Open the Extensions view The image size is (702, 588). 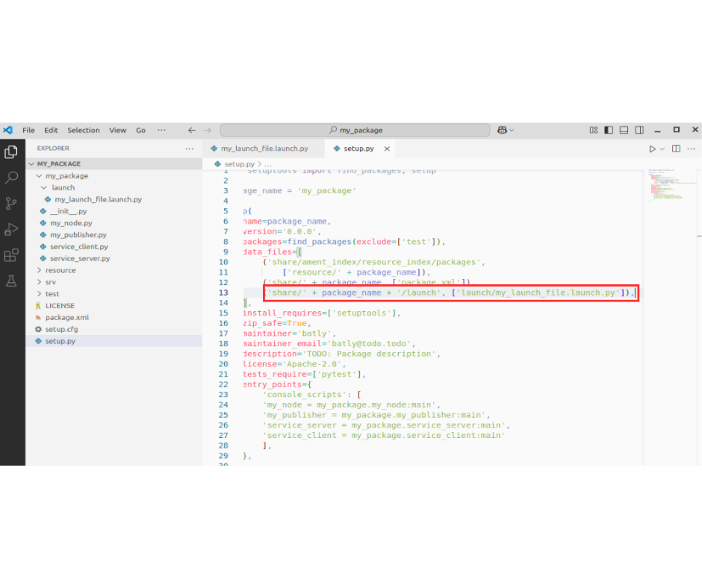pyautogui.click(x=11, y=255)
